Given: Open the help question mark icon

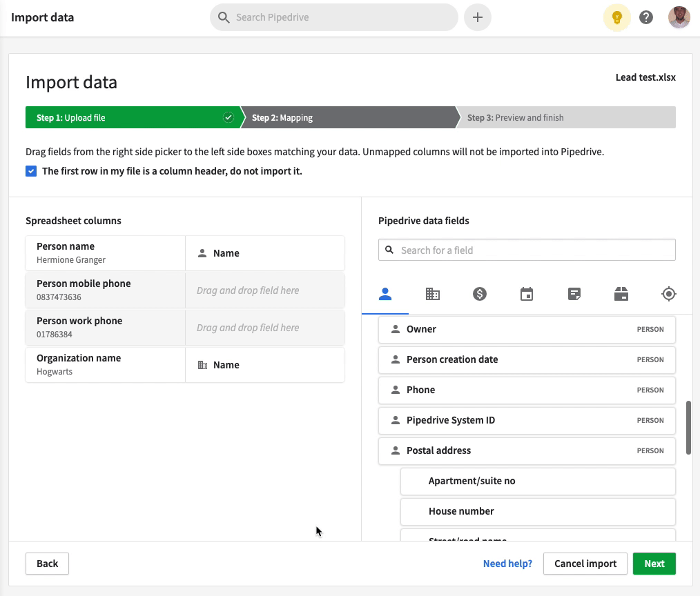Looking at the screenshot, I should point(646,17).
